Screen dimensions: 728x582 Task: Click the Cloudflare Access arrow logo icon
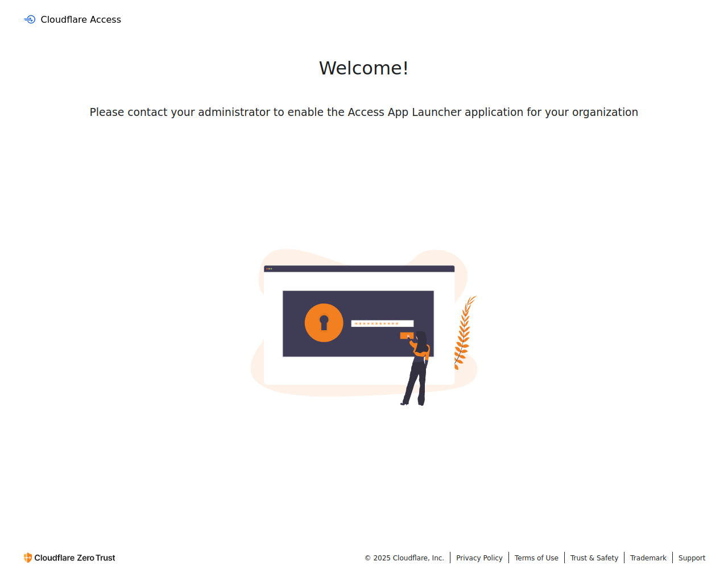[30, 19]
